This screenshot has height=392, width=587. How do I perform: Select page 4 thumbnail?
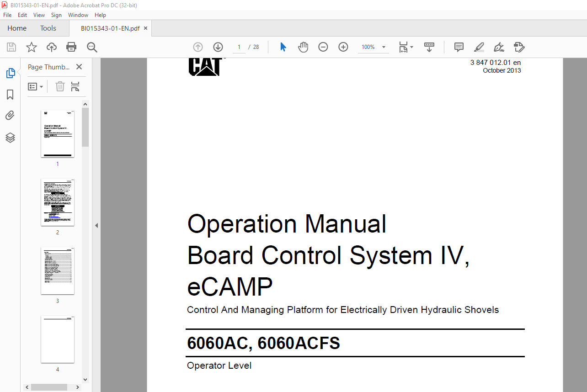58,339
